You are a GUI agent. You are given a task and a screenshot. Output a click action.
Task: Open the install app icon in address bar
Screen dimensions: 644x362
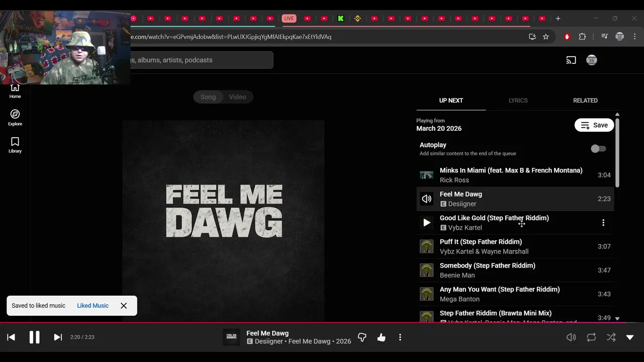coord(532,37)
